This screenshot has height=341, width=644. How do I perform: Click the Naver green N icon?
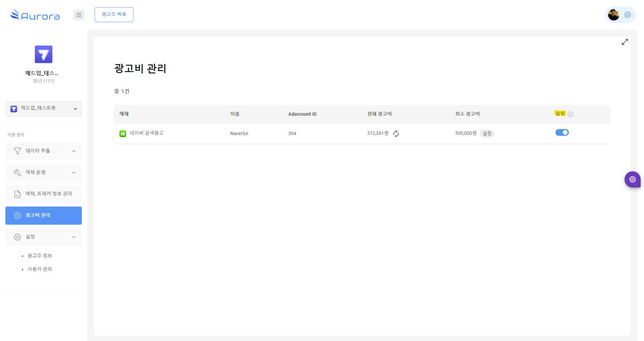pos(123,134)
